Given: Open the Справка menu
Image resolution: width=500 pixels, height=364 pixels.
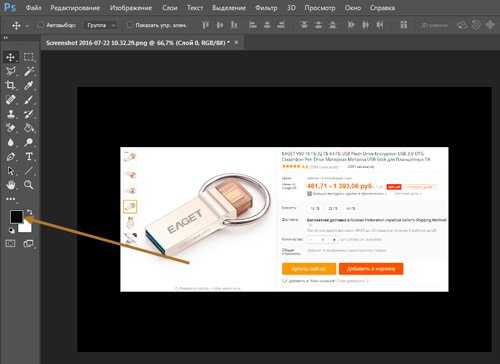Looking at the screenshot, I should [383, 8].
